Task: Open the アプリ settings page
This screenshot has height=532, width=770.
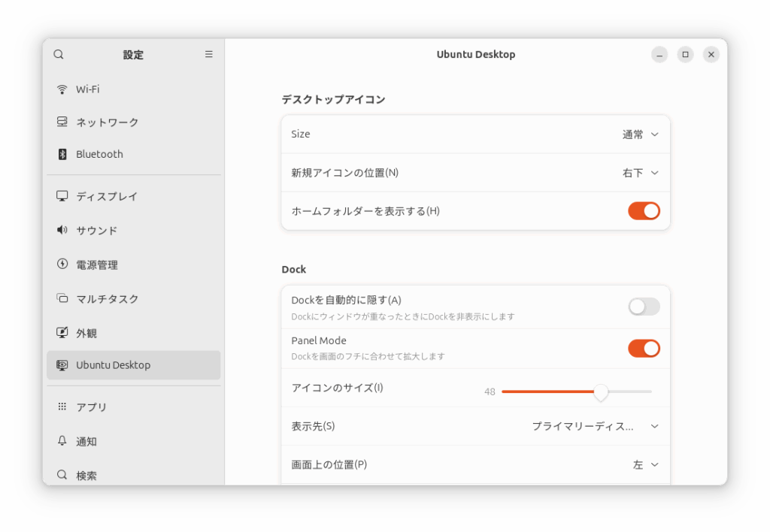Action: point(134,407)
